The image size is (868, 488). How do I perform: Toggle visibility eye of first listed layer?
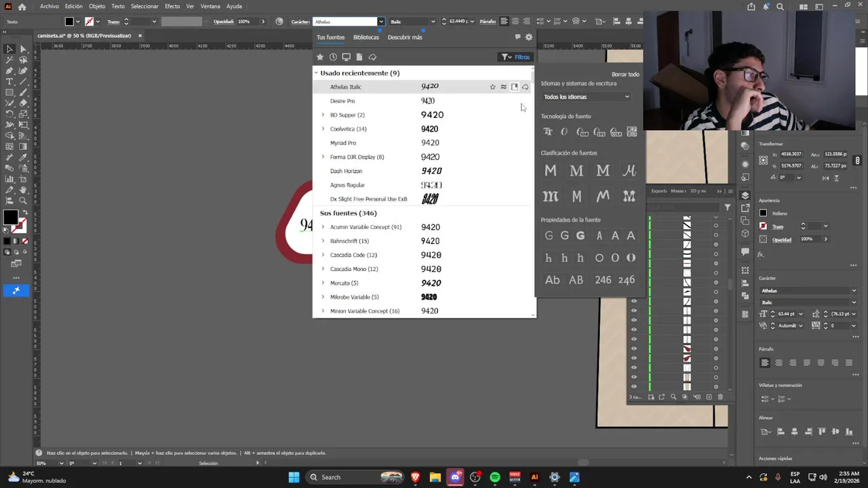tap(634, 301)
